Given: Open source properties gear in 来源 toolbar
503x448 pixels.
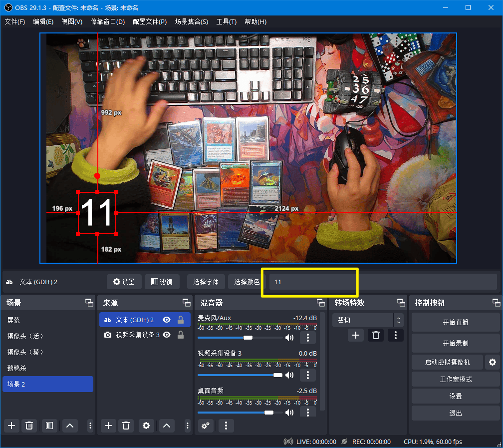Looking at the screenshot, I should coord(146,426).
